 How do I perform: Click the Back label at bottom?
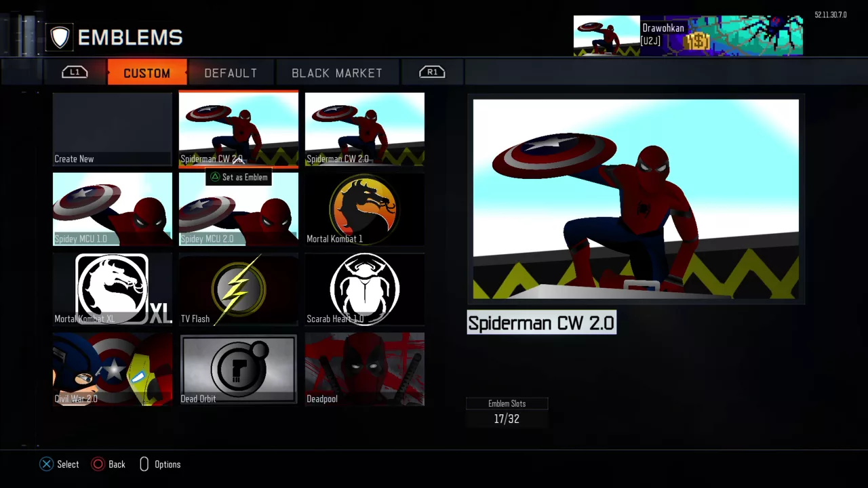pos(117,464)
